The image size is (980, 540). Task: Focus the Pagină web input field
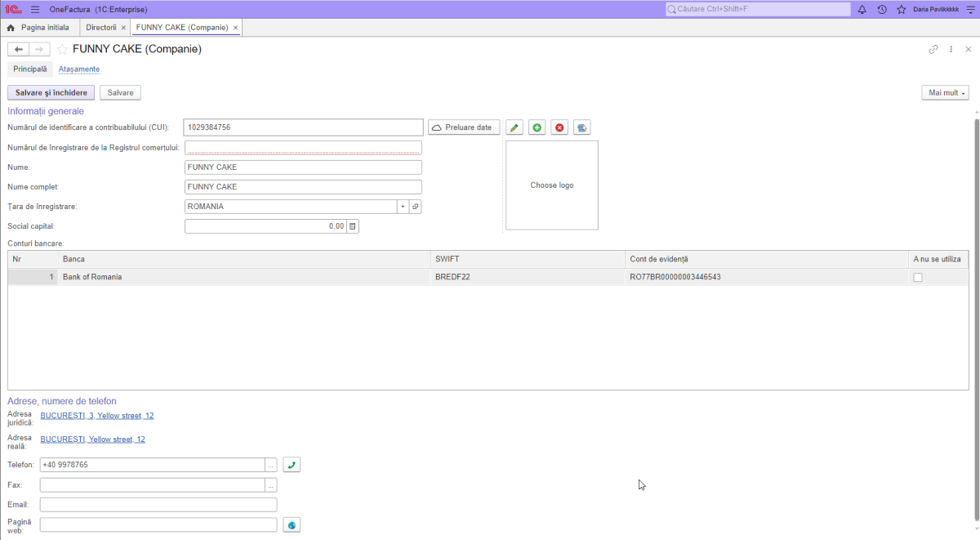[158, 524]
